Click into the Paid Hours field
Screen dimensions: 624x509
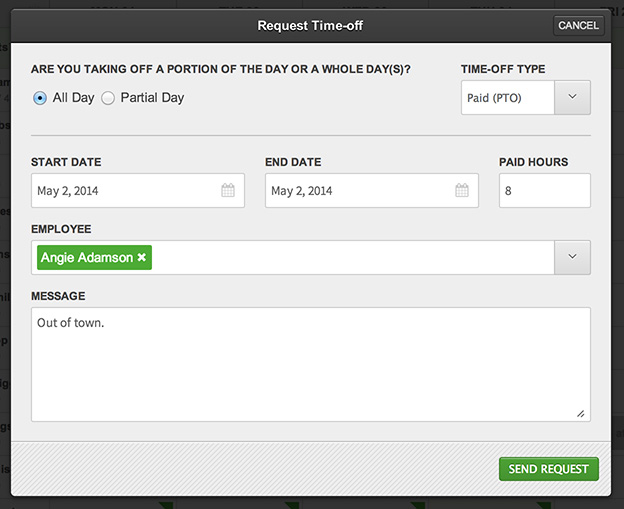click(x=545, y=190)
